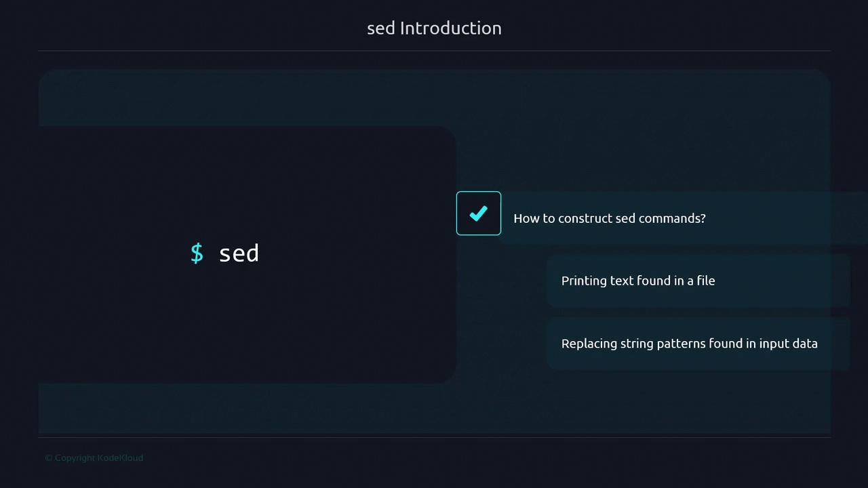
Task: Click the cyan checkmark icon
Action: coord(479,213)
